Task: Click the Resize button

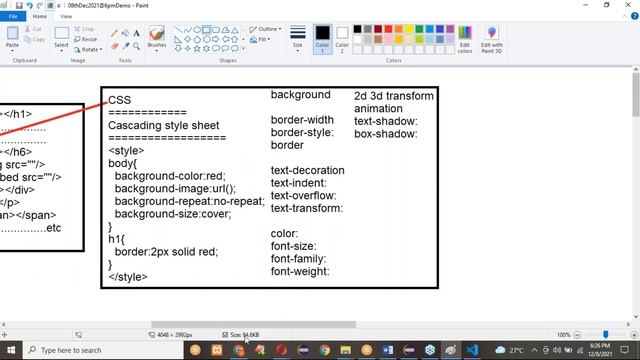Action: 86,39
